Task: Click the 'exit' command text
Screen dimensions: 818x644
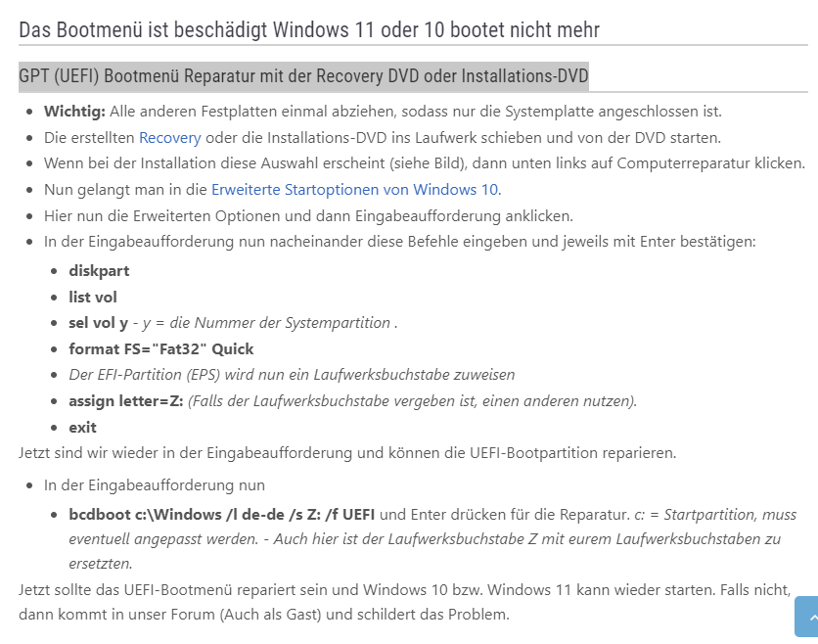Action: click(82, 427)
